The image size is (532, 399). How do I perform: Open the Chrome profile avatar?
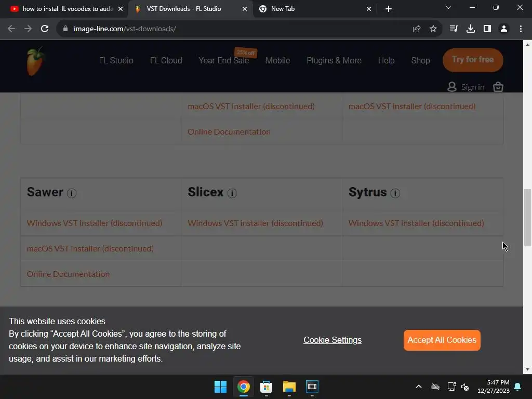504,29
